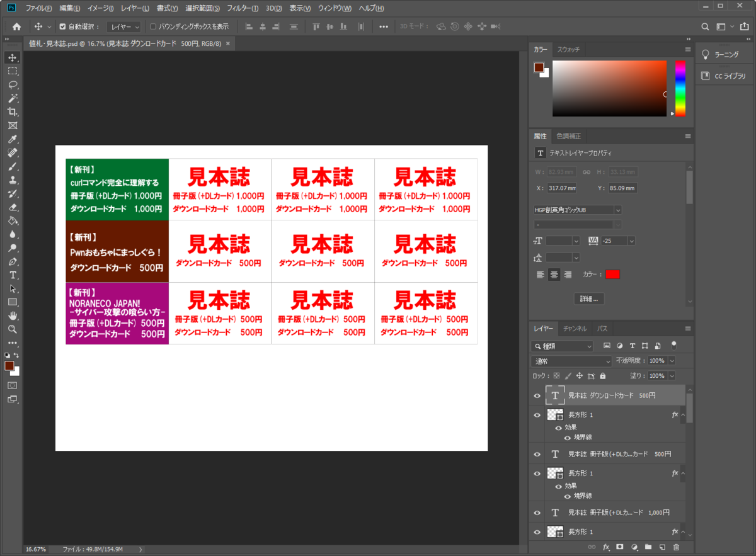Open the layer filter 種類 dropdown
Image resolution: width=756 pixels, height=556 pixels.
point(563,346)
